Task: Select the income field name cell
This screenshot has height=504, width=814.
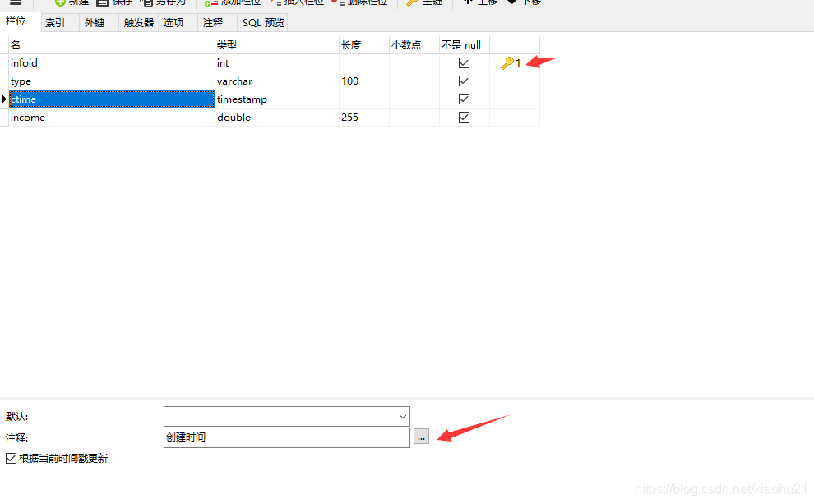Action: tap(112, 118)
